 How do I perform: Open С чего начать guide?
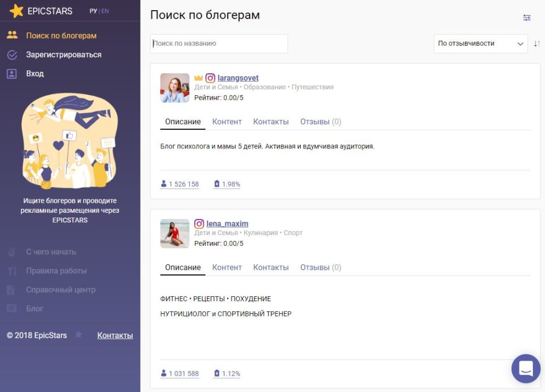(51, 252)
